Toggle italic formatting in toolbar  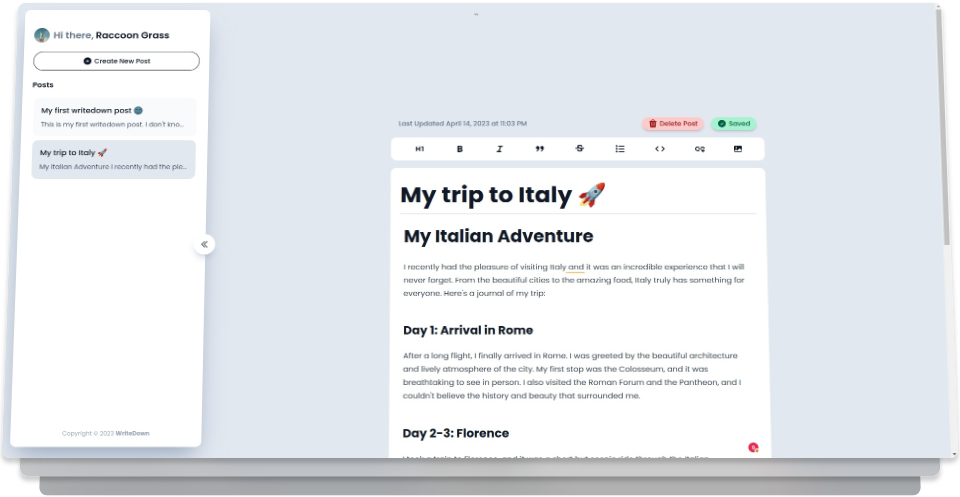click(500, 149)
